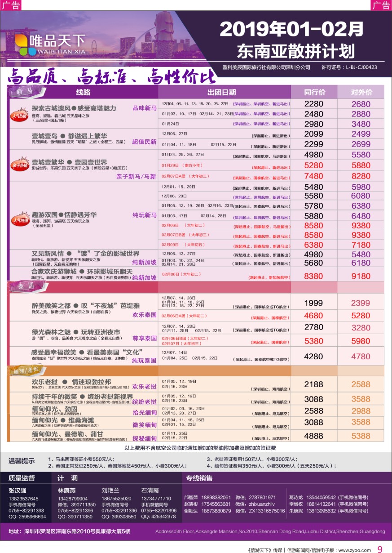Viewport: 392px width, 553px height.
Task: Click the red 9180 price
Action: (361, 277)
